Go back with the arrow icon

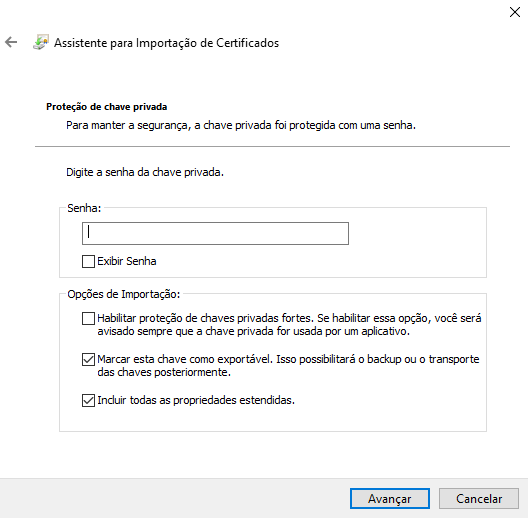11,42
